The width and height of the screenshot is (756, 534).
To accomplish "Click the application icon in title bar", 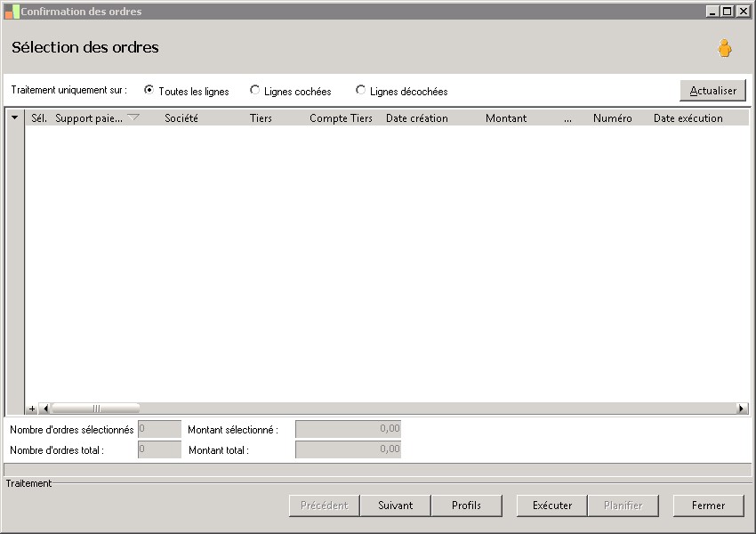I will pos(12,12).
